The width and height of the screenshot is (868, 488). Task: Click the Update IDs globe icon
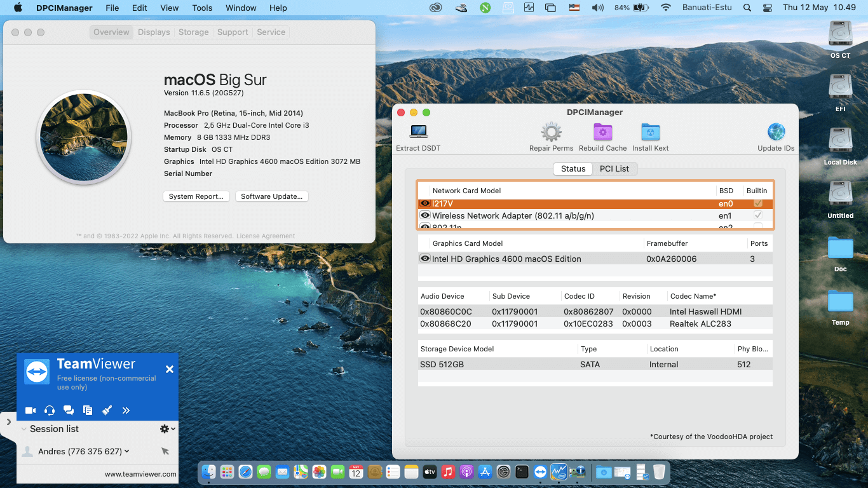tap(775, 132)
